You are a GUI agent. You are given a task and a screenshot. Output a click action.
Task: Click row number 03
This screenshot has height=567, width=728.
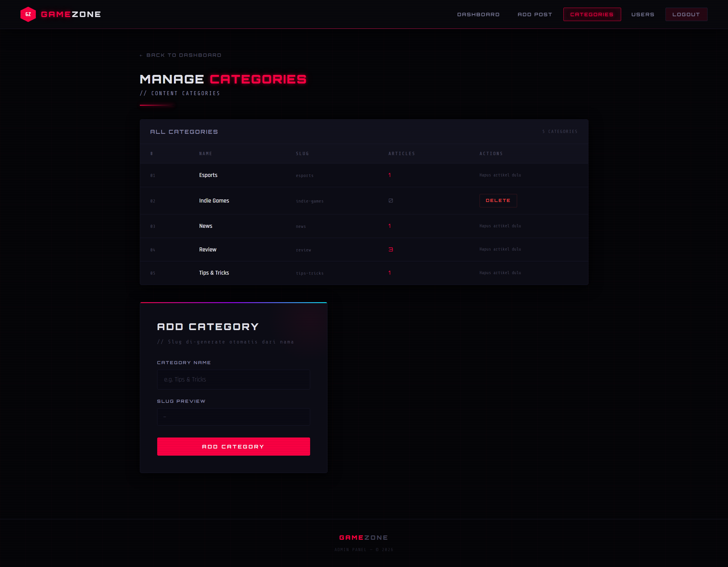[x=153, y=226]
